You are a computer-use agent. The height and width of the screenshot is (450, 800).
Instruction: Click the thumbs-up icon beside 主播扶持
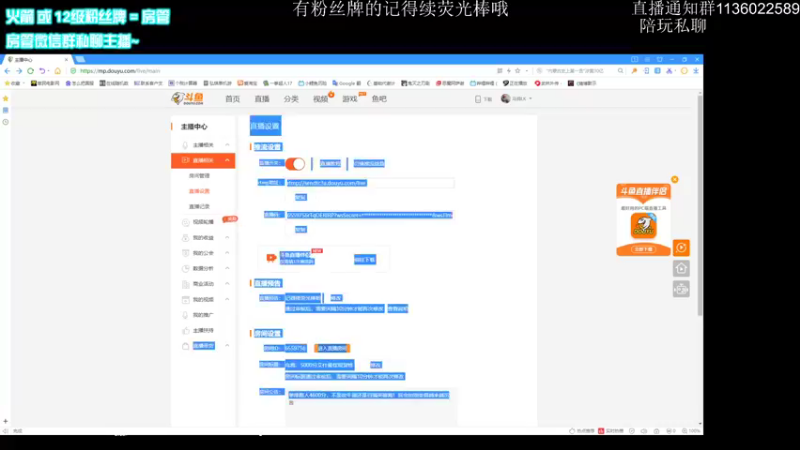tap(186, 331)
